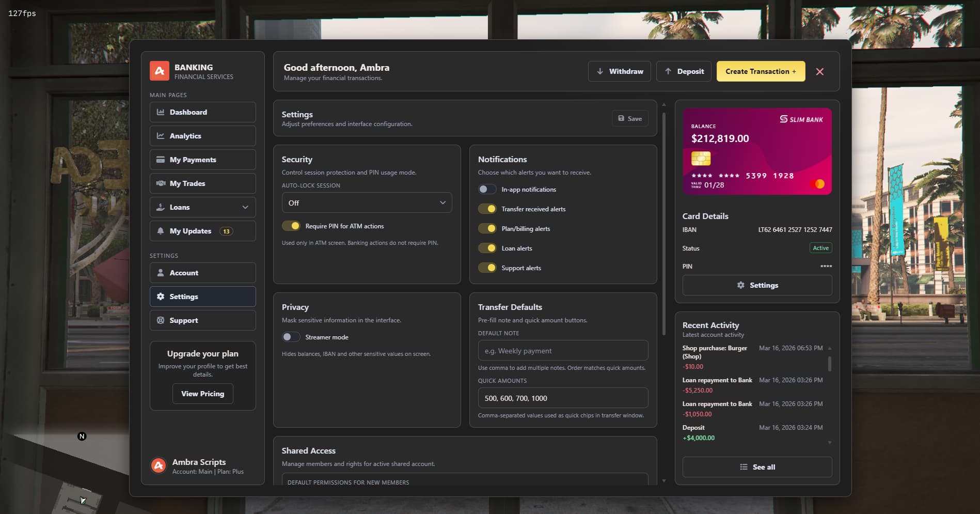The height and width of the screenshot is (514, 980).
Task: Open the Support page
Action: pos(202,320)
